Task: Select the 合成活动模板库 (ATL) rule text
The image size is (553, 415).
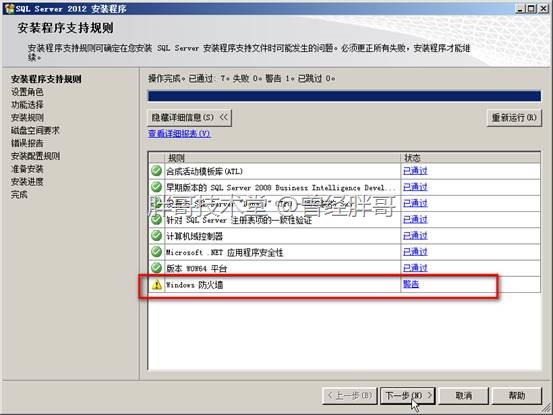Action: pyautogui.click(x=204, y=171)
